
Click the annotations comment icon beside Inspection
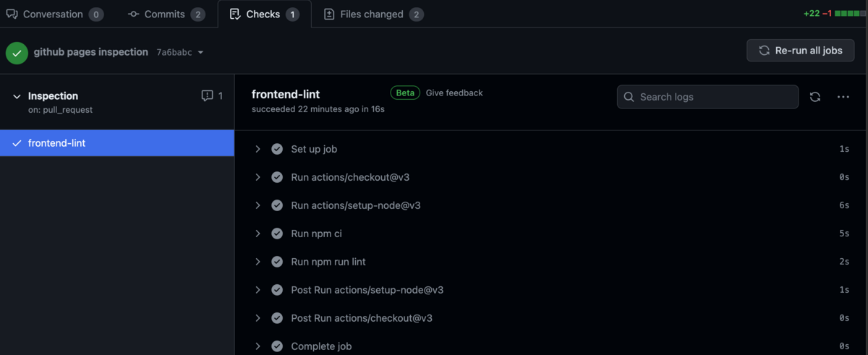(208, 95)
